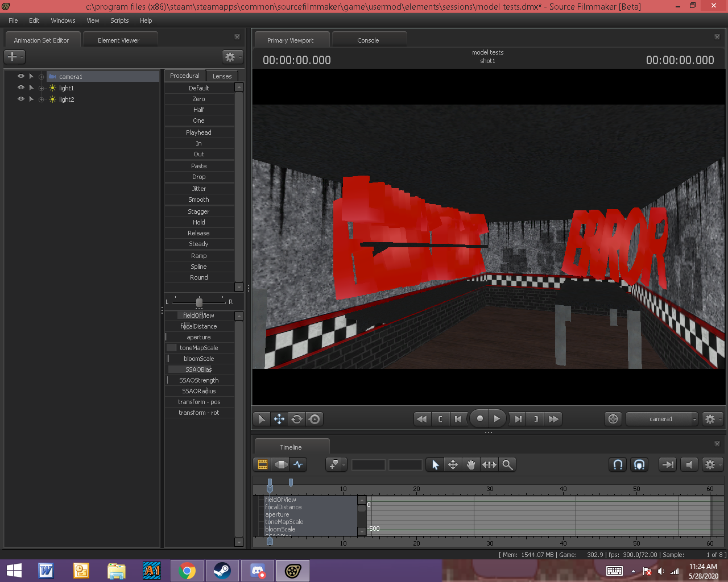This screenshot has width=728, height=582.
Task: Open the Scripts menu
Action: [119, 20]
